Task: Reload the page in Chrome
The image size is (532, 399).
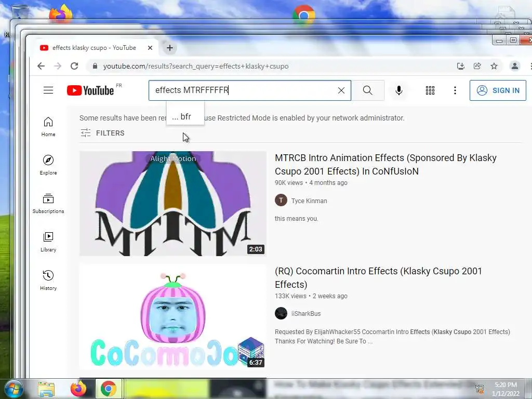Action: (x=74, y=66)
